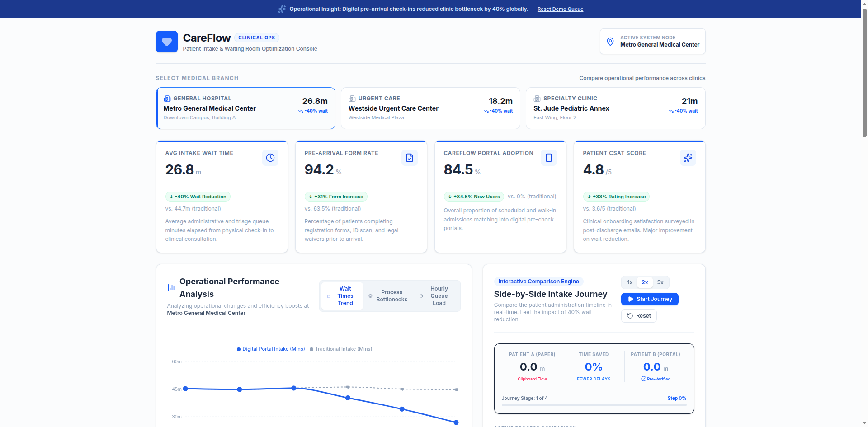This screenshot has width=868, height=427.
Task: Click the Journey Stage progress bar
Action: pos(594,405)
